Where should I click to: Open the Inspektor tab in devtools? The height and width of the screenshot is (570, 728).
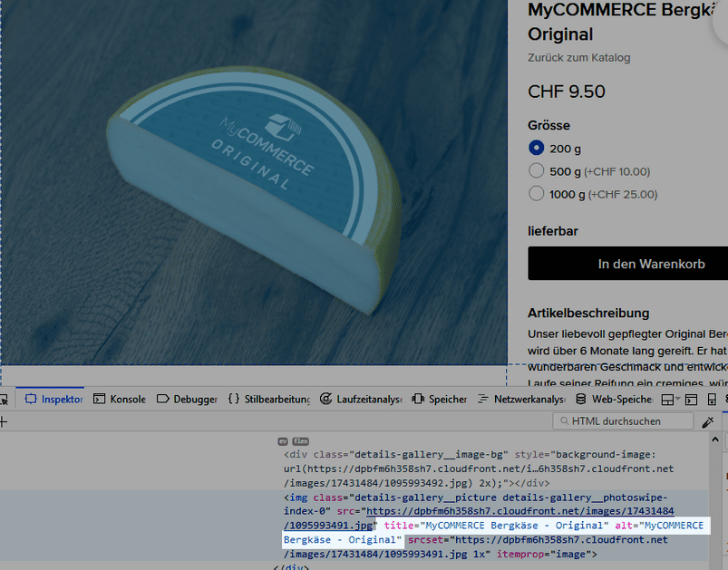click(x=53, y=399)
